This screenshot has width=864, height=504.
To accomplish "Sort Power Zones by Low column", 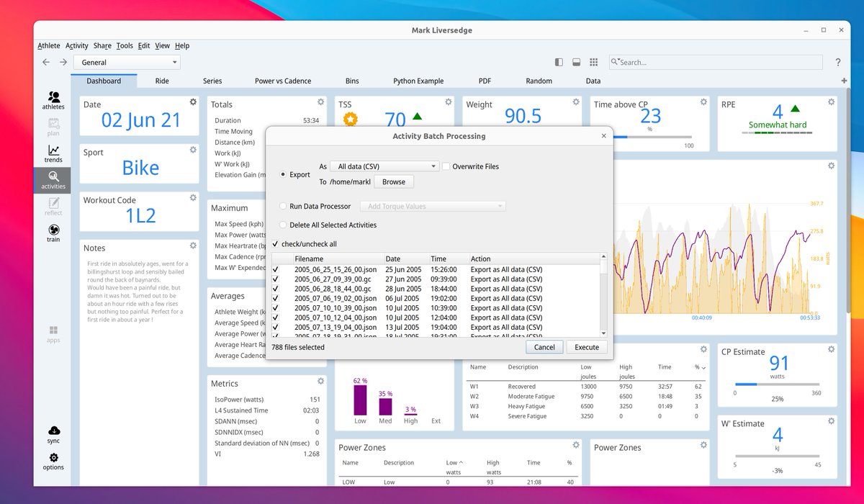I will [455, 463].
